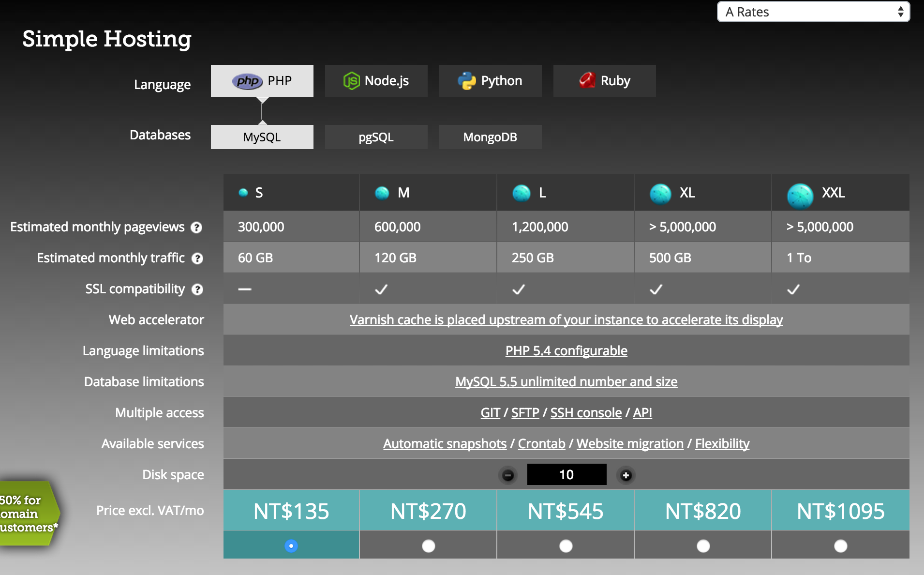Click the disk space value field
The height and width of the screenshot is (575, 924).
click(566, 474)
